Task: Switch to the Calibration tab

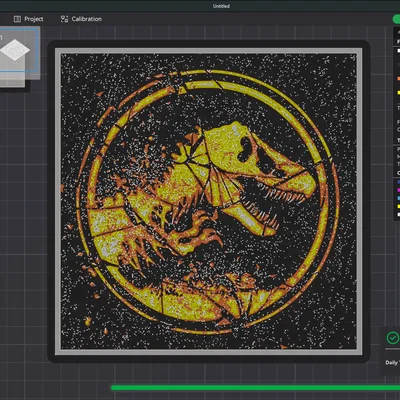Action: [x=81, y=19]
